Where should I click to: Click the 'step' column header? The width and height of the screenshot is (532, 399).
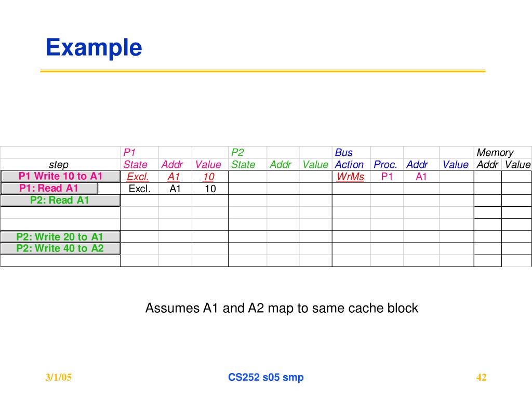click(x=58, y=165)
